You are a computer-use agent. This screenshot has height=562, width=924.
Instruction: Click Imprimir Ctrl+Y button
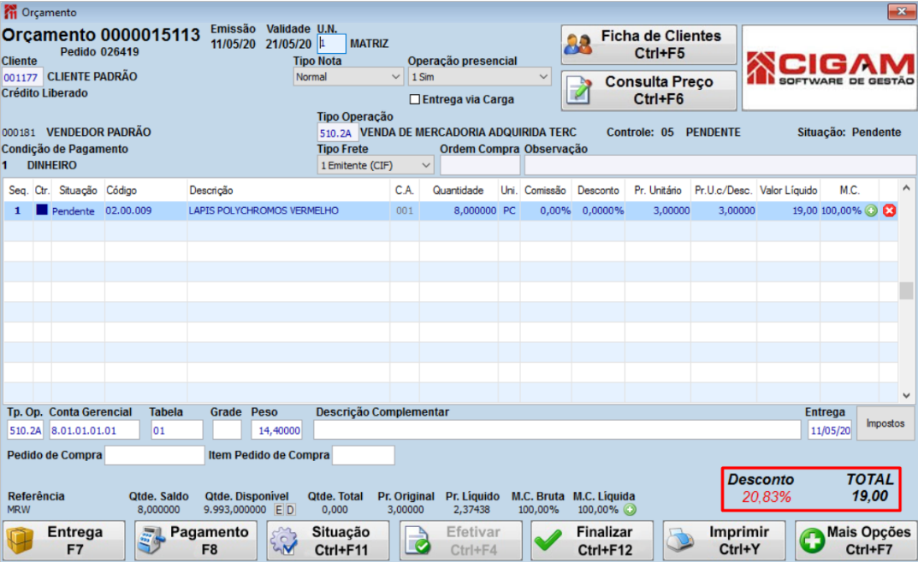pyautogui.click(x=725, y=541)
